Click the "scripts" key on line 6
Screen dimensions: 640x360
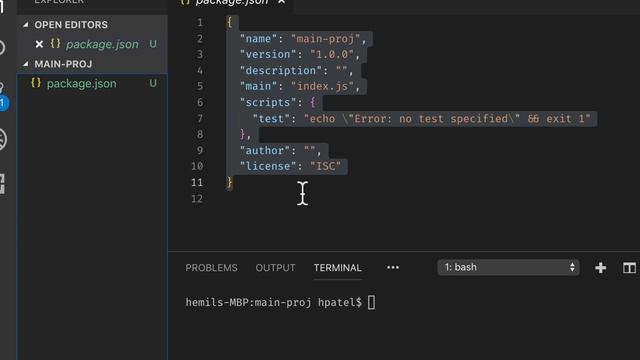(268, 102)
